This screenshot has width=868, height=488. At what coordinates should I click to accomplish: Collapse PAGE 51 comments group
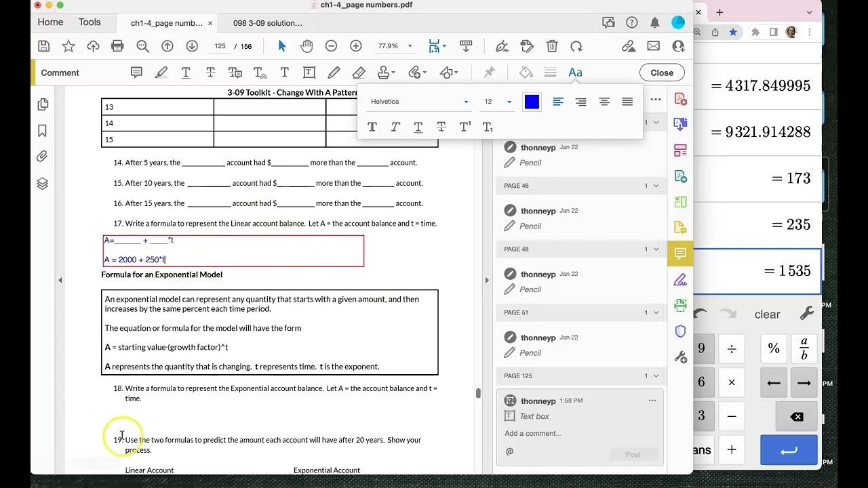pos(656,312)
